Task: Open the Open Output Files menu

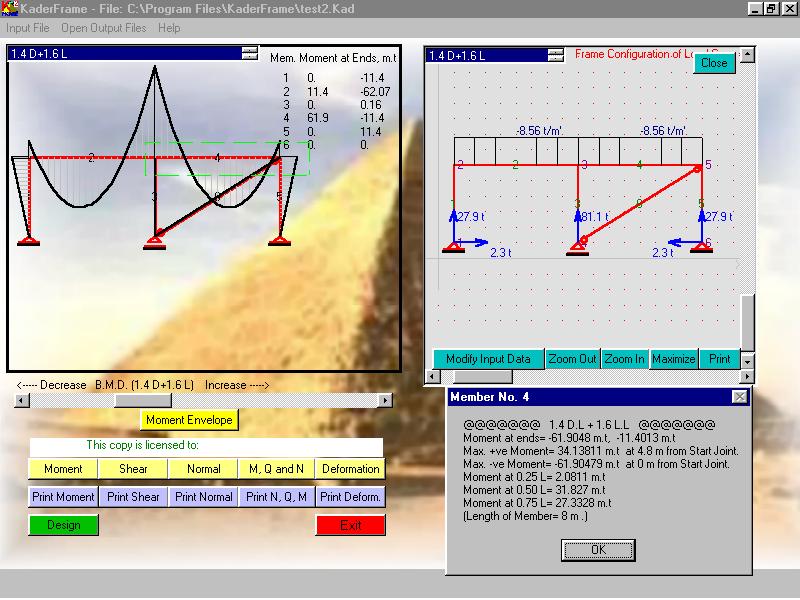Action: [x=103, y=28]
